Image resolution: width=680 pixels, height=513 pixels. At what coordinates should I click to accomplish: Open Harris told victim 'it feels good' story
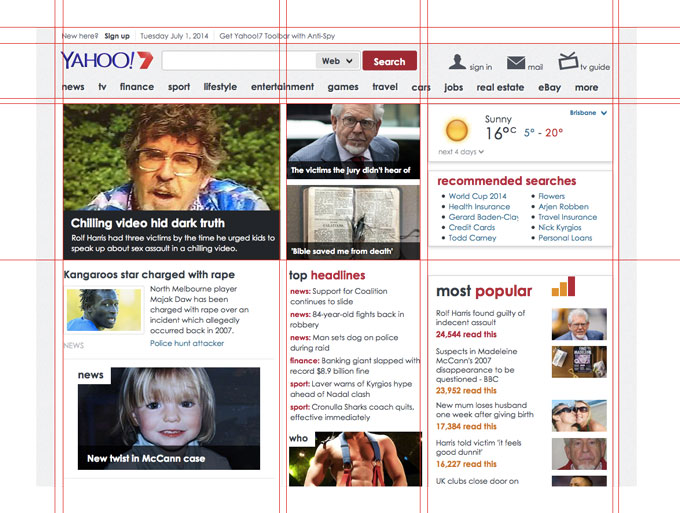tap(478, 448)
